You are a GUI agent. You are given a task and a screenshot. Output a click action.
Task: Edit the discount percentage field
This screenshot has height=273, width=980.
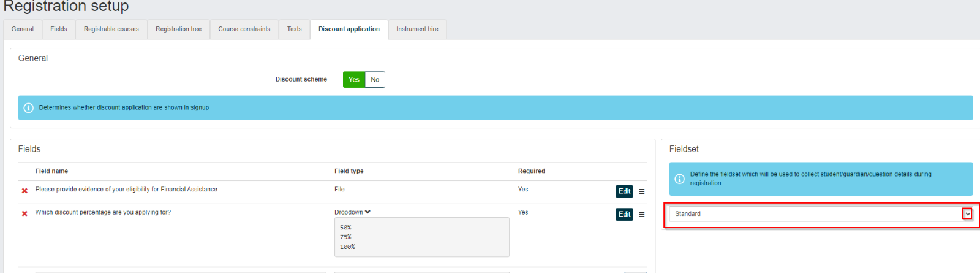coord(624,215)
